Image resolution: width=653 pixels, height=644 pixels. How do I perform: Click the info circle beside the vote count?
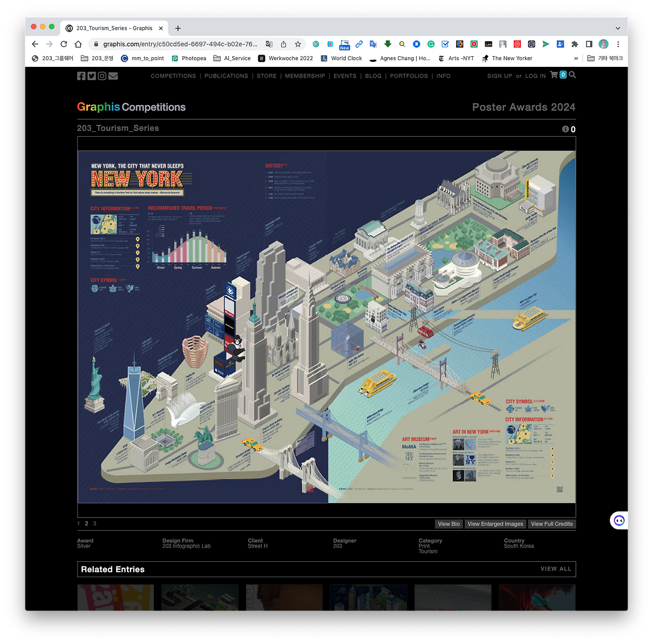coord(565,129)
